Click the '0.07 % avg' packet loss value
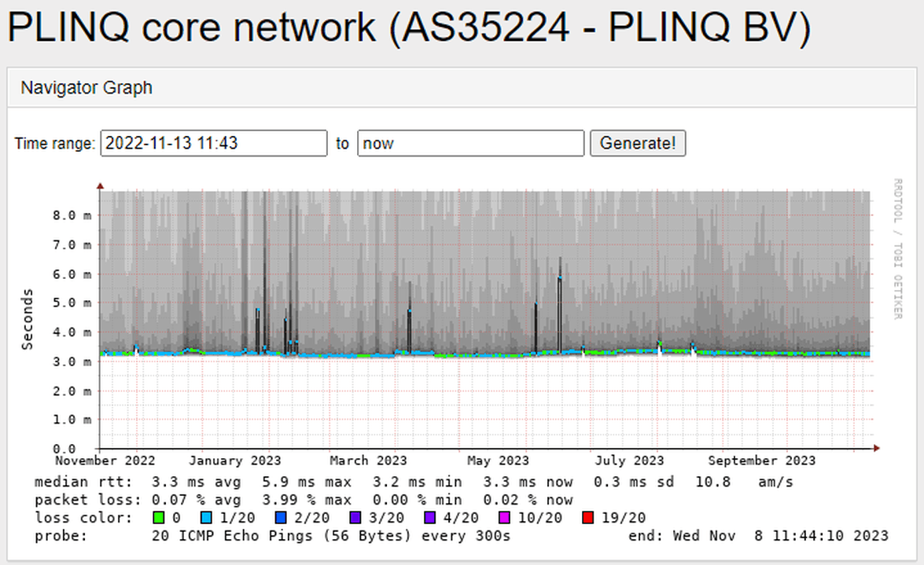924x565 pixels. coord(197,501)
